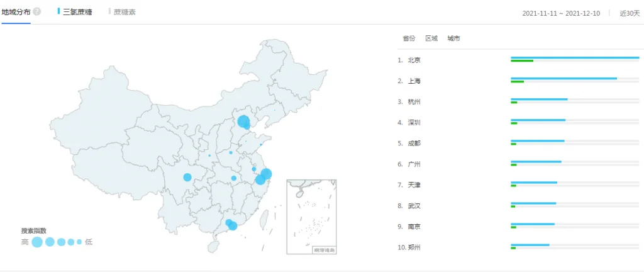This screenshot has height=272, width=644.
Task: Click the Zhengzhou bubble in Henan
Action: click(231, 152)
